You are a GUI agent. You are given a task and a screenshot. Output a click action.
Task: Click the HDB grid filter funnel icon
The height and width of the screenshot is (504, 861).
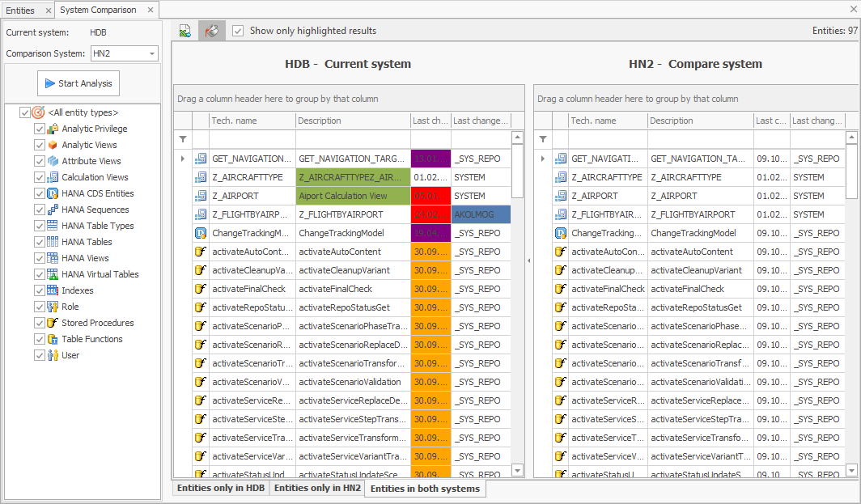(x=183, y=139)
